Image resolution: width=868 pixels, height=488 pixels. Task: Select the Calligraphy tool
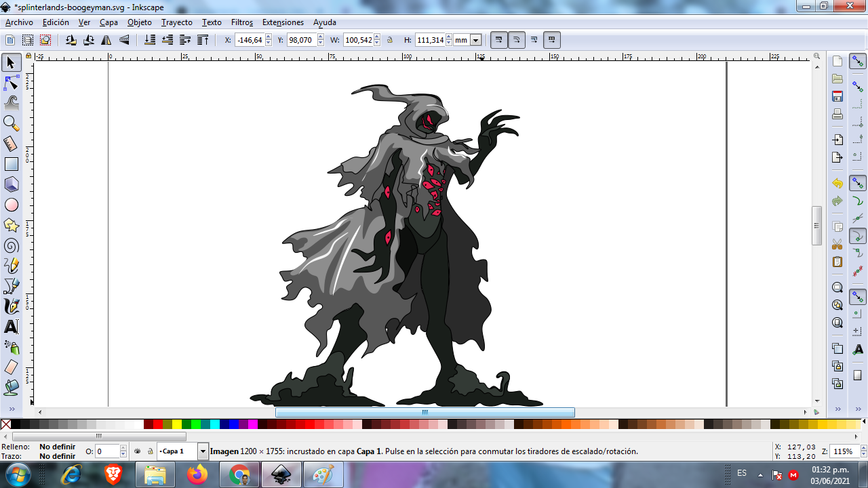pyautogui.click(x=11, y=306)
